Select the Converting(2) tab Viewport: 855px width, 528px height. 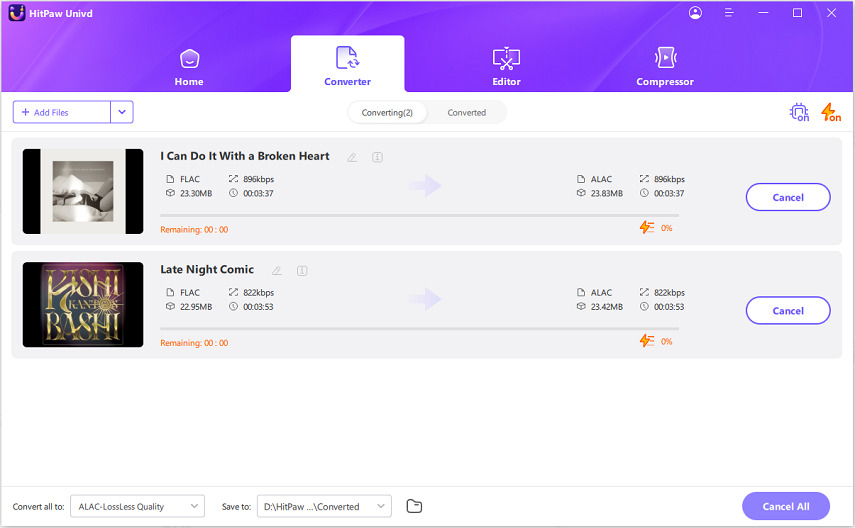tap(387, 112)
